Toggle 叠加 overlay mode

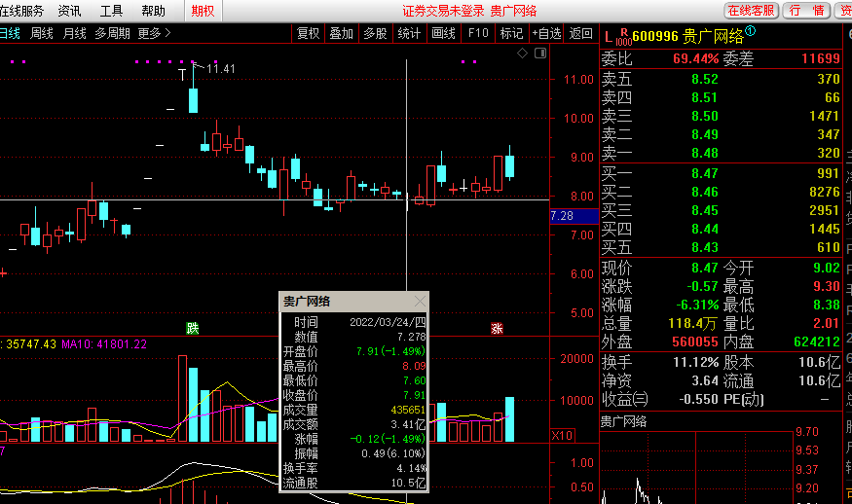341,33
